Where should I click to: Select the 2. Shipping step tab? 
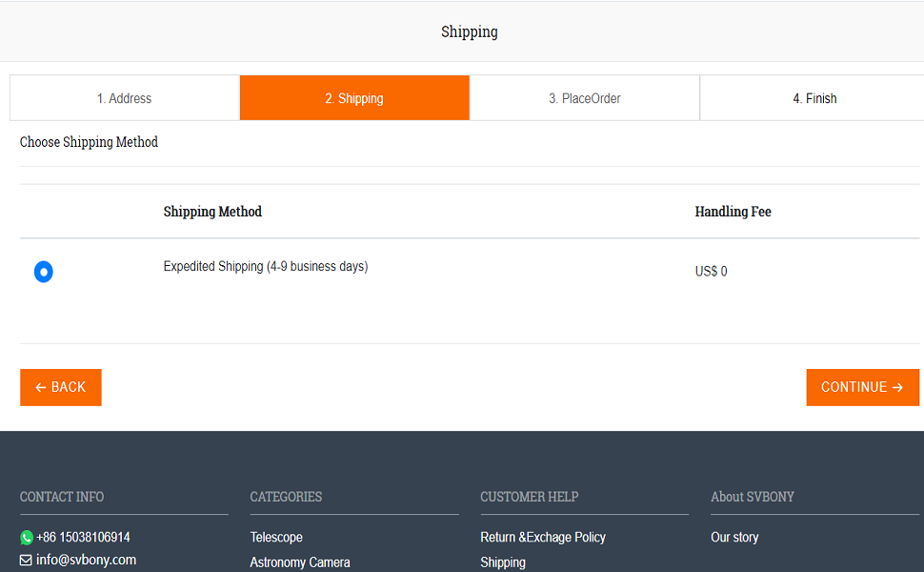click(354, 98)
